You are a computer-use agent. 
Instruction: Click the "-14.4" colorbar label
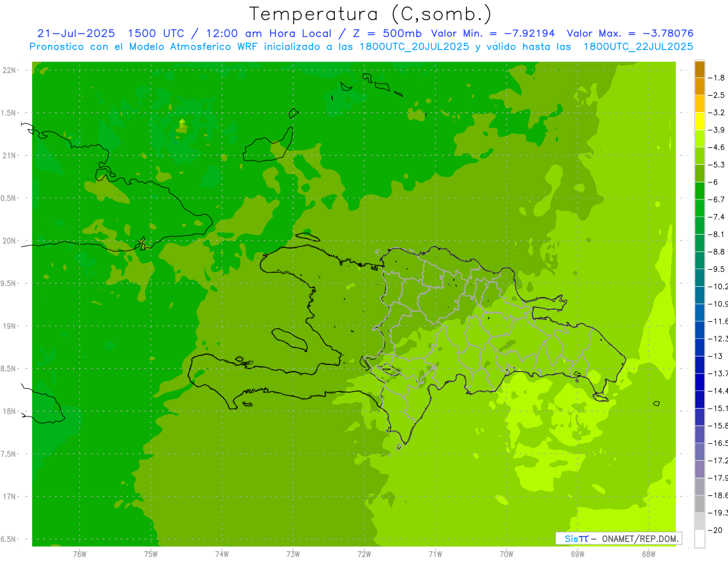(718, 391)
